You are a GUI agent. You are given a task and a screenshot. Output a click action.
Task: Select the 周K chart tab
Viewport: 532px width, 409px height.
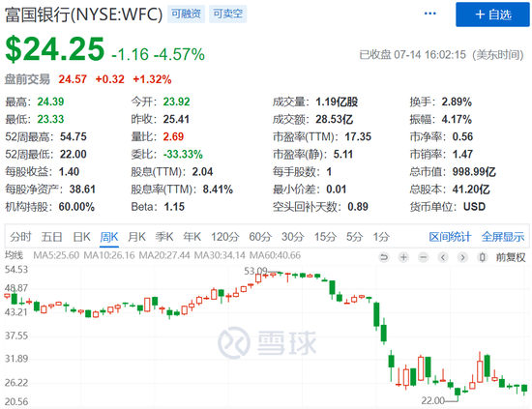point(109,237)
